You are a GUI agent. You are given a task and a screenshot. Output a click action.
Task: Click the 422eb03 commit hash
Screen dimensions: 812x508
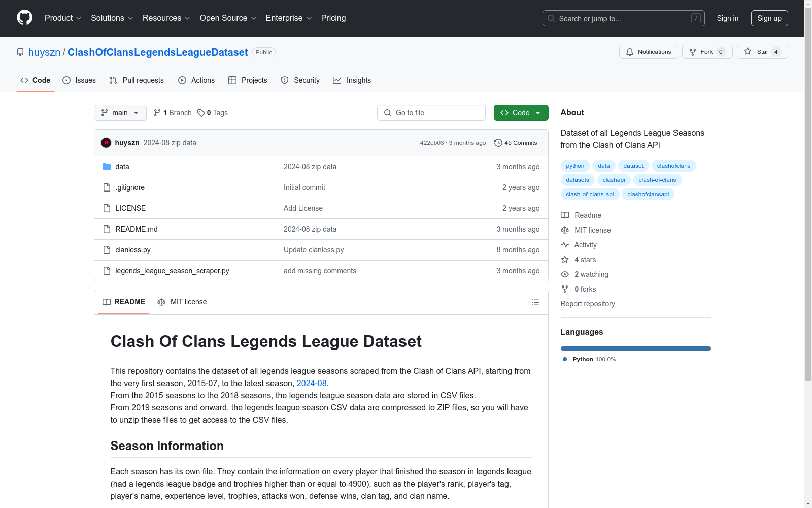[432, 143]
